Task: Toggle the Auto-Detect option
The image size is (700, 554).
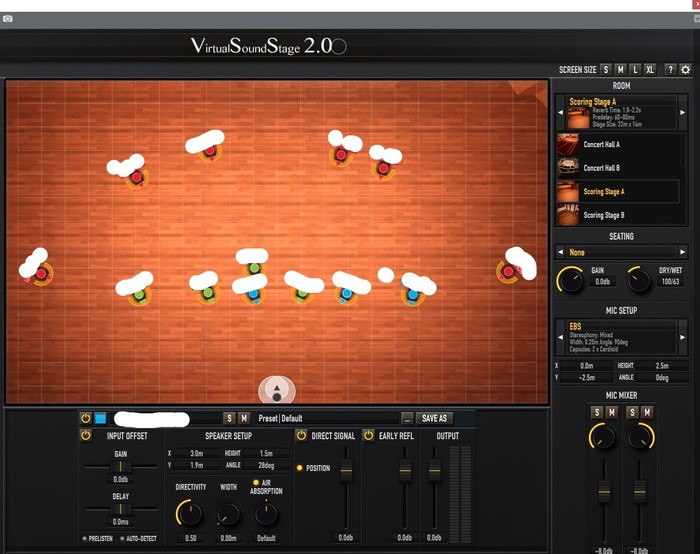Action: point(121,538)
